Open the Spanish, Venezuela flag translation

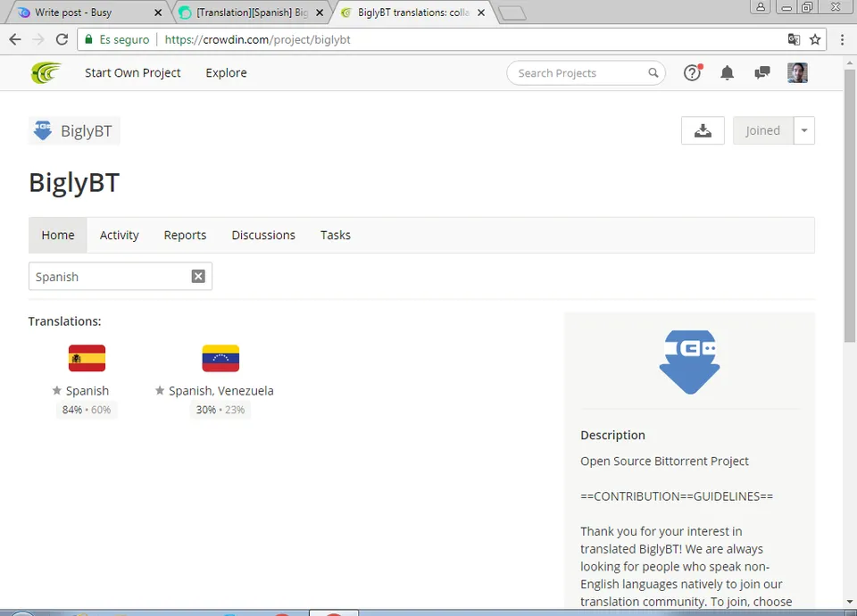click(220, 359)
